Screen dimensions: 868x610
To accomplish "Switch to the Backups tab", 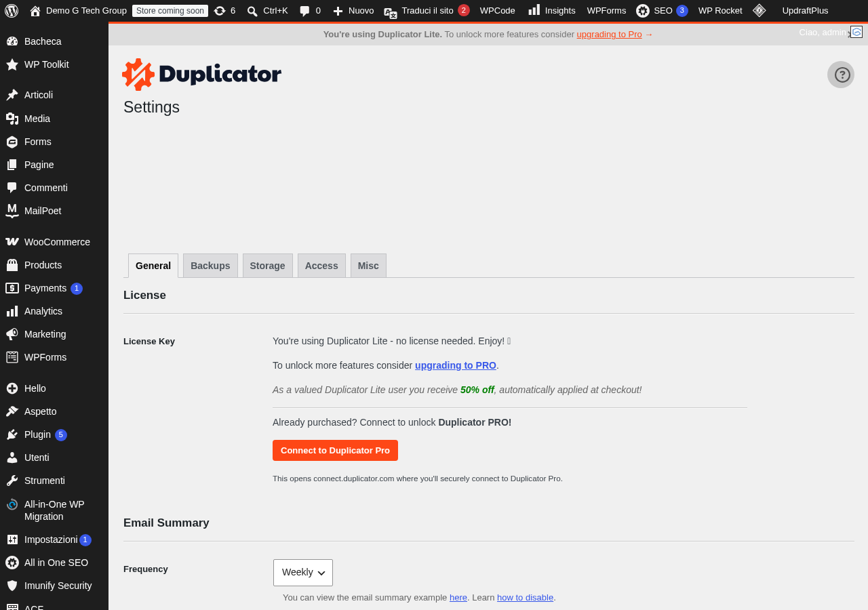I will pos(210,266).
